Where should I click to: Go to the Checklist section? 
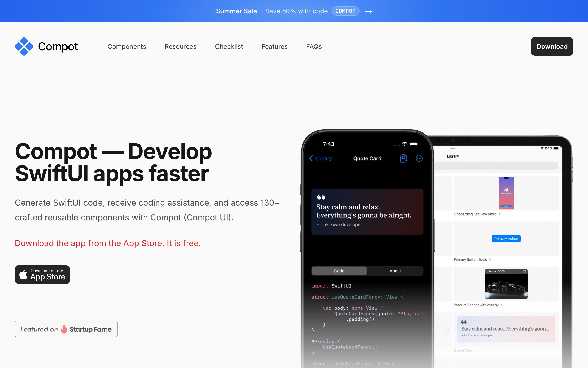[x=229, y=46]
